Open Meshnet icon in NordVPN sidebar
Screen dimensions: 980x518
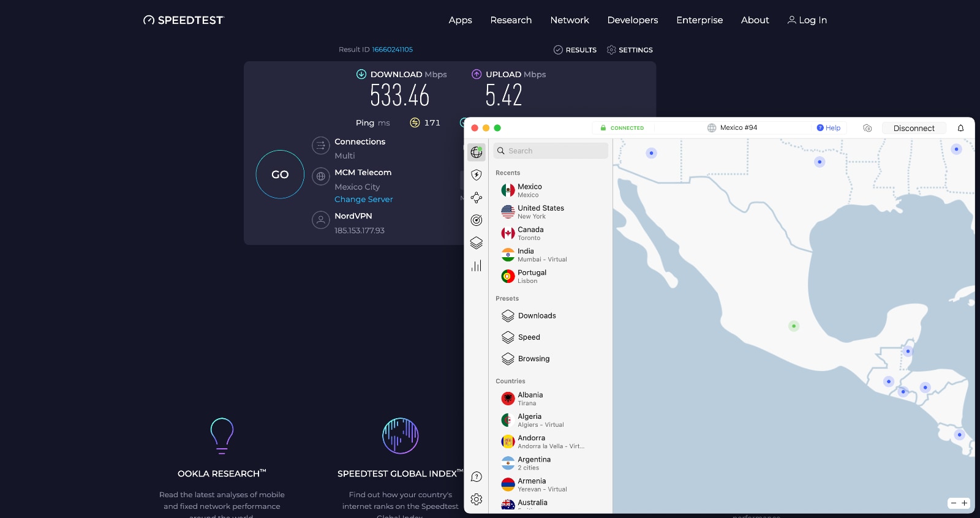[x=477, y=198]
